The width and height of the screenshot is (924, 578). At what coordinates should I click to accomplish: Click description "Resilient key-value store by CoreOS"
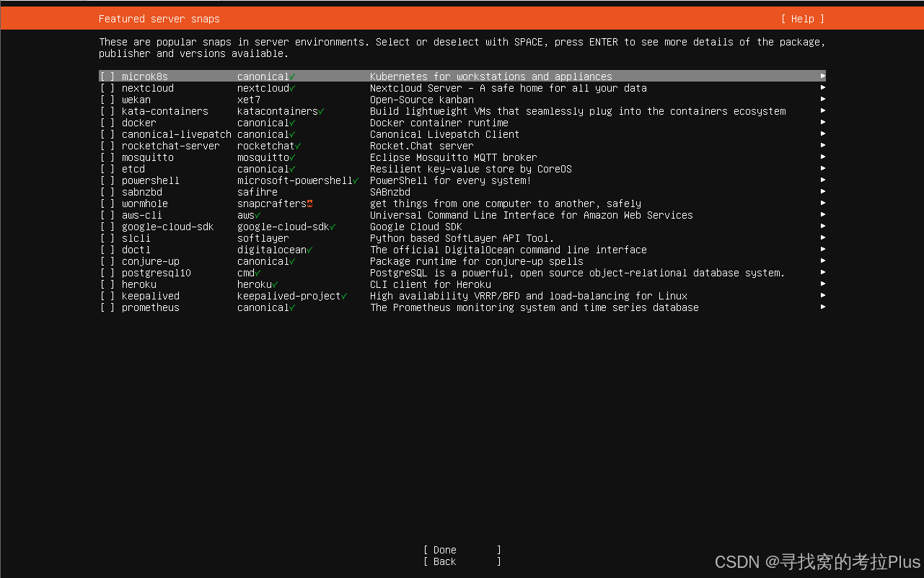(471, 169)
